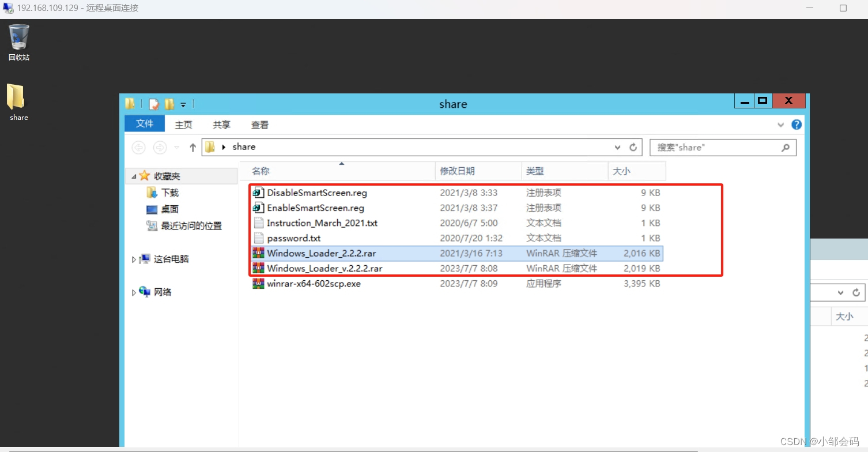
Task: Click the blue Help question mark icon
Action: (x=797, y=125)
